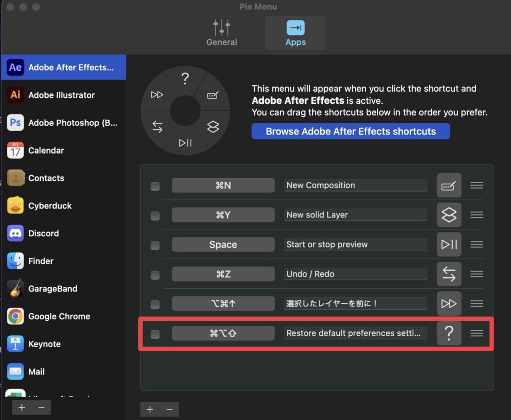This screenshot has width=511, height=420.
Task: Click the new composition slice in pie preview
Action: (213, 95)
